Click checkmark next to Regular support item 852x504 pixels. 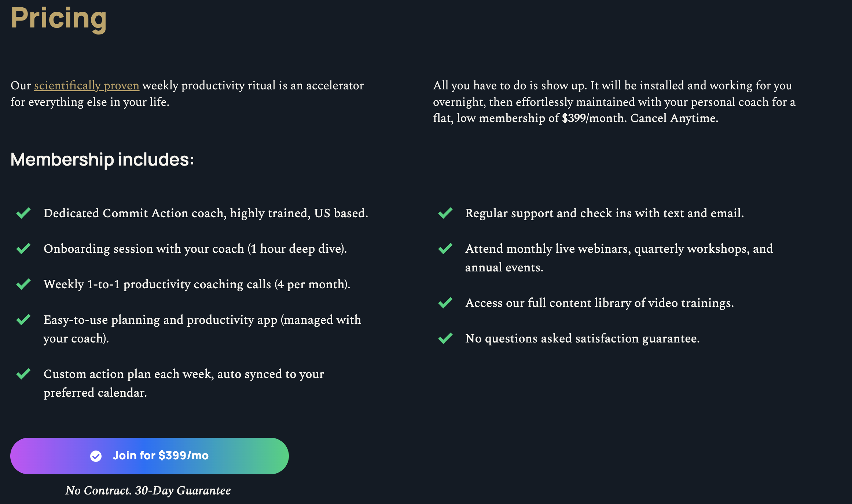(445, 213)
